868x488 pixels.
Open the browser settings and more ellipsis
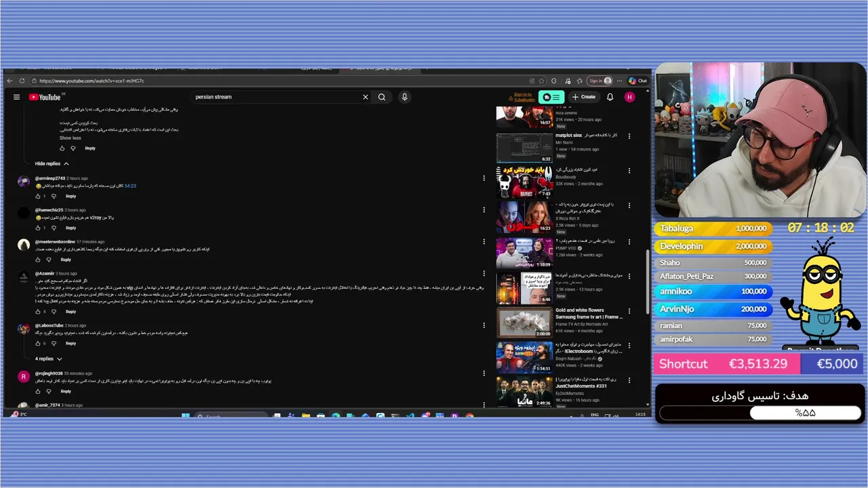[x=619, y=81]
